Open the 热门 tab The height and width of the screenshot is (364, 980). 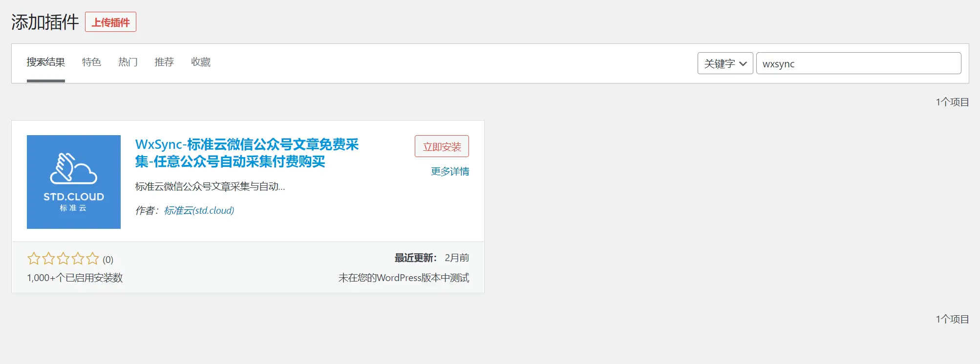click(128, 62)
